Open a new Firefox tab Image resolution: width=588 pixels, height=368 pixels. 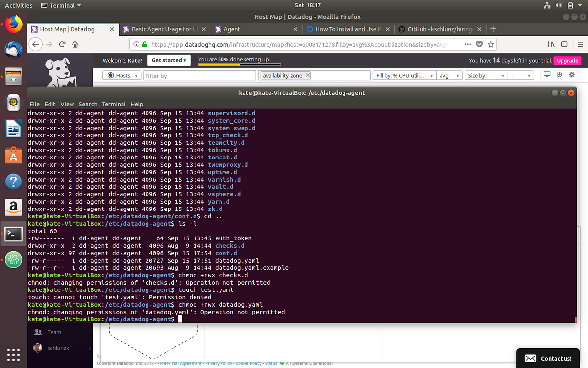[x=493, y=29]
